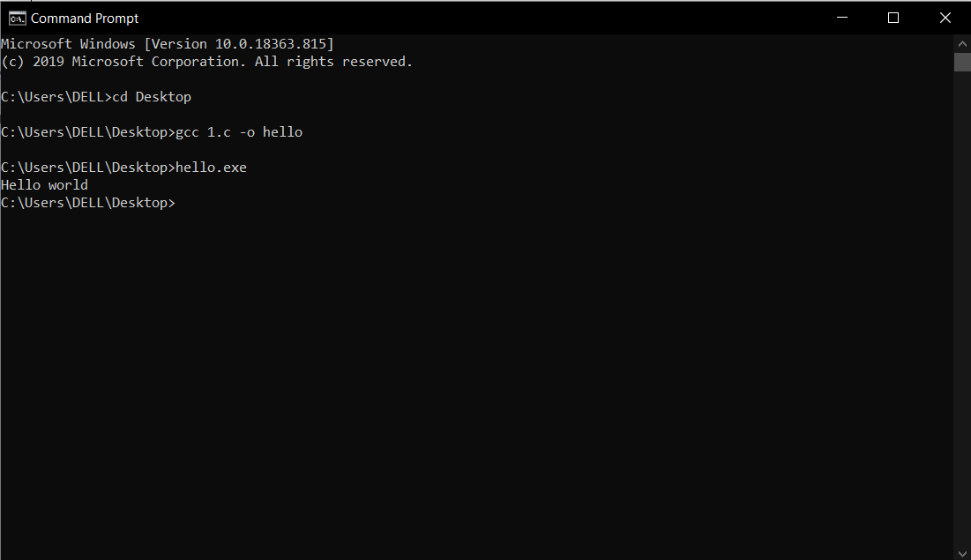Screen dimensions: 971x560
Task: Select the gcc 1.c -o hello command
Action: tap(238, 131)
